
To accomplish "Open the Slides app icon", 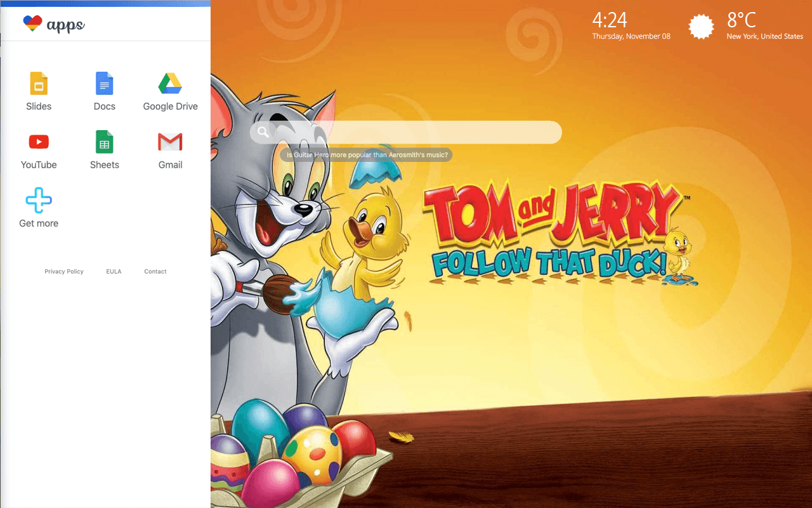I will coord(39,84).
